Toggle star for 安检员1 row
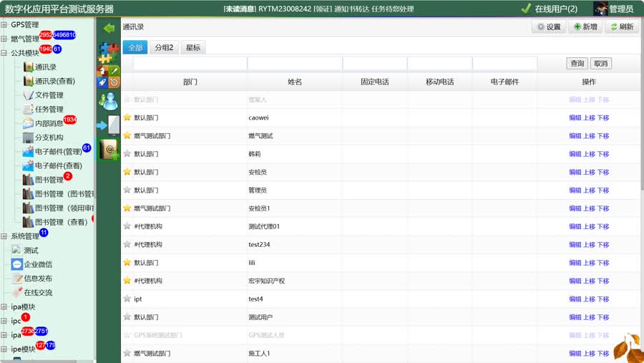Image resolution: width=644 pixels, height=363 pixels. point(127,208)
